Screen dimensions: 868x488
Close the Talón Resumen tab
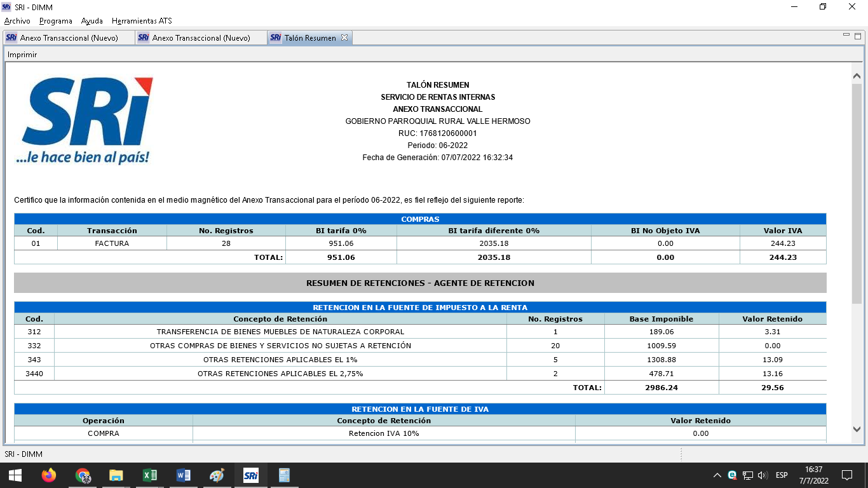(x=344, y=38)
